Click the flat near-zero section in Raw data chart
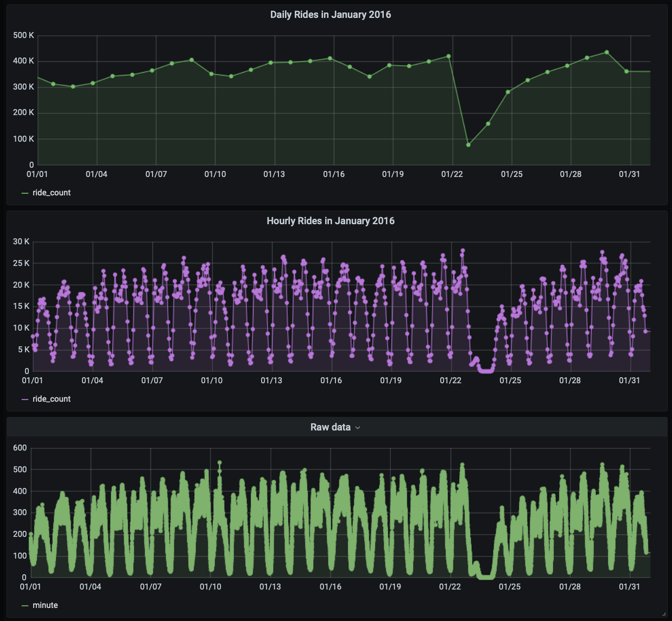672x621 pixels. coord(486,577)
